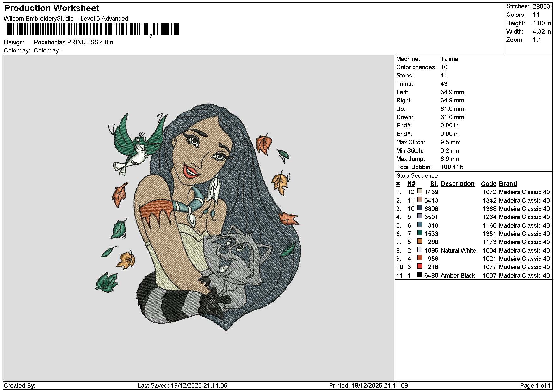The height and width of the screenshot is (392, 555).
Task: Select the EndY value "0.00 in"
Action: 449,134
